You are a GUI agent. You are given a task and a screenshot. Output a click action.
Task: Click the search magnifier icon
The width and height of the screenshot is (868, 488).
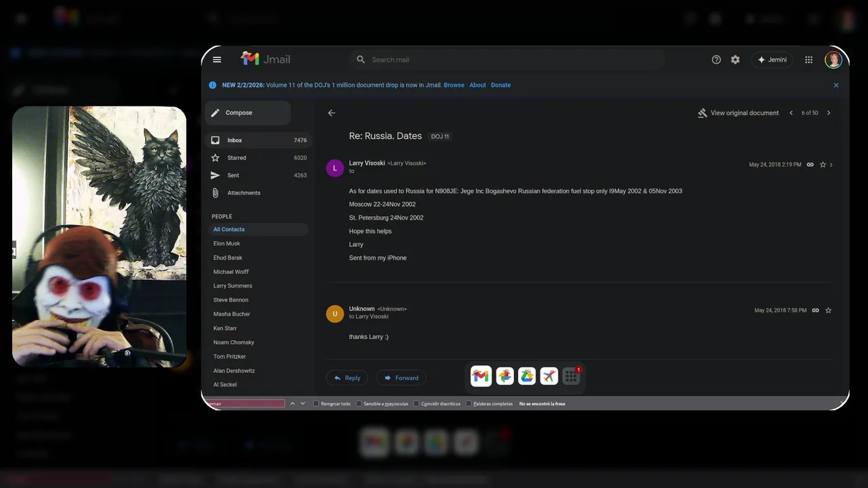(x=361, y=60)
